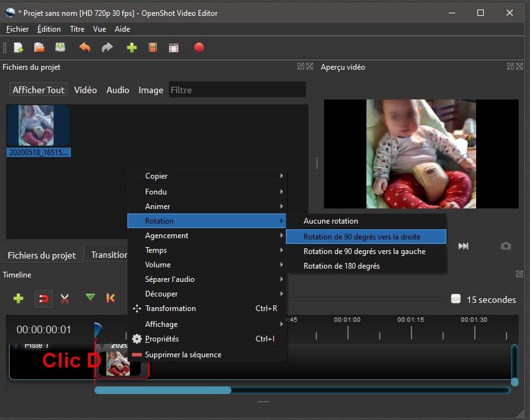Open Propriétés from the context menu
The width and height of the screenshot is (530, 420).
pos(207,339)
